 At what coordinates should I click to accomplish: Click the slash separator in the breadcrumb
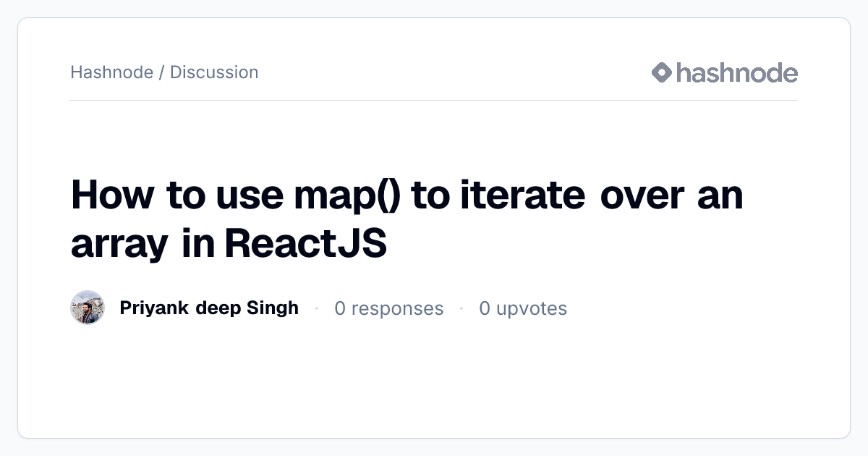coord(162,72)
